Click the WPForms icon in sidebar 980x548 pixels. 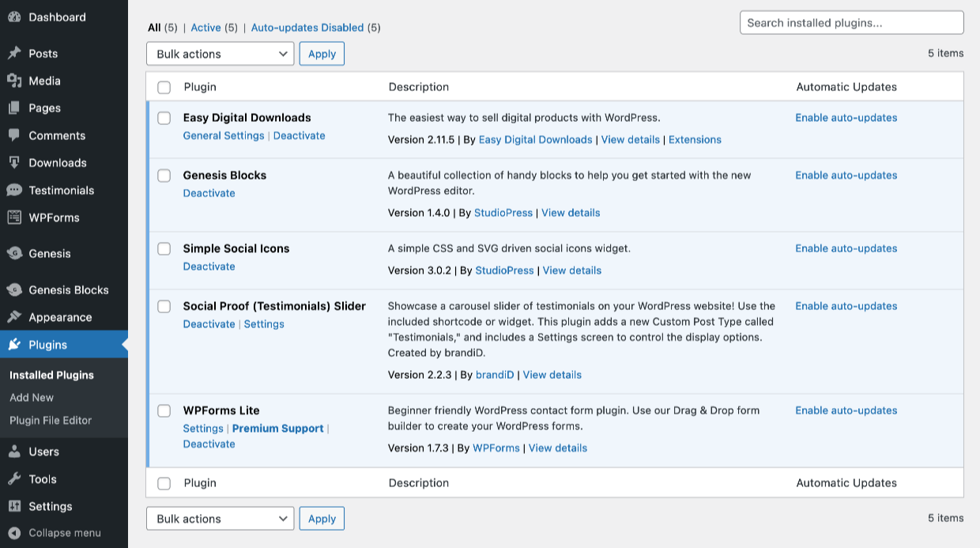coord(14,217)
